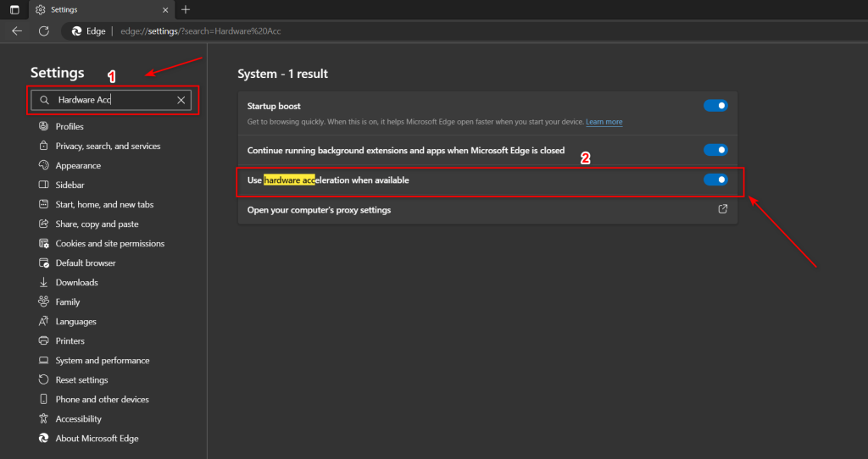Click the magnifier icon in search box
Viewport: 868px width, 459px height.
[x=45, y=100]
